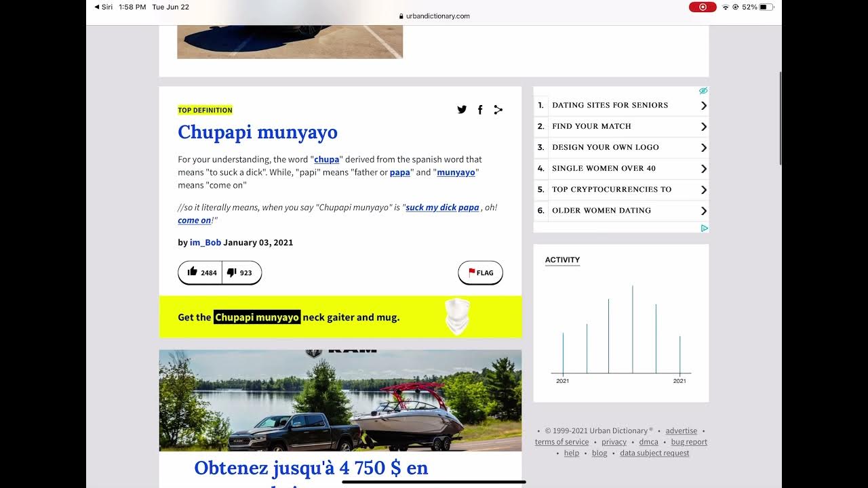Viewport: 868px width, 488px height.
Task: Open the terms of service link
Action: 562,442
